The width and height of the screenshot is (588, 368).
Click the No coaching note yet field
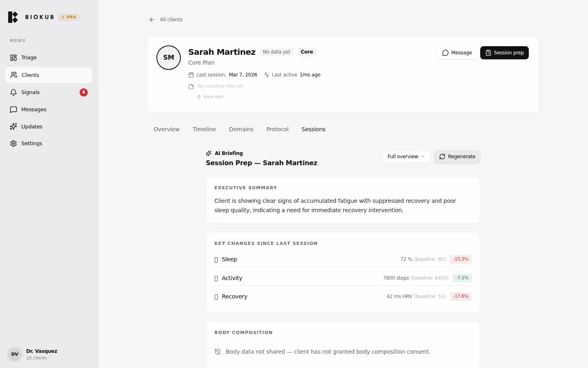pos(220,86)
